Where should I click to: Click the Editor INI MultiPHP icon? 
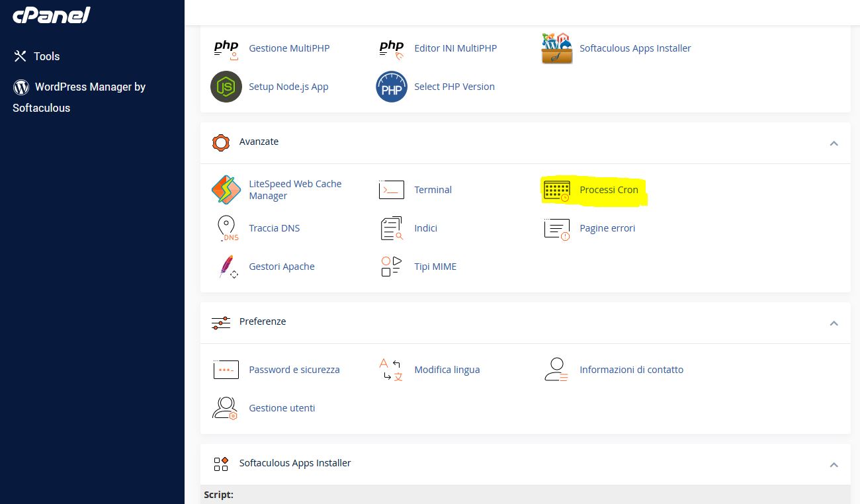click(x=392, y=48)
